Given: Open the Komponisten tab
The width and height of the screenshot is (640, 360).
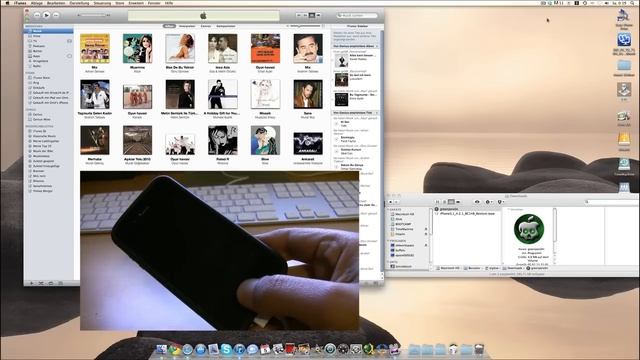Looking at the screenshot, I should coord(226,26).
